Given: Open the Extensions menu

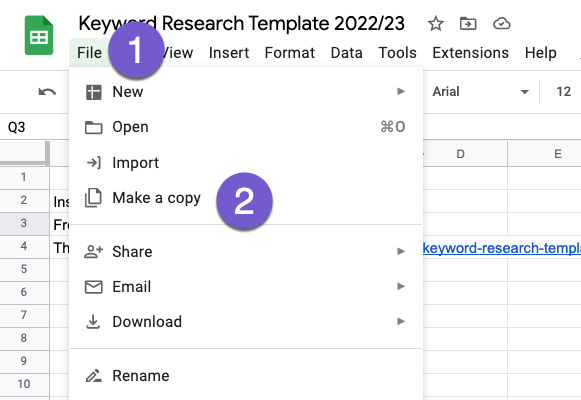Looking at the screenshot, I should point(470,53).
